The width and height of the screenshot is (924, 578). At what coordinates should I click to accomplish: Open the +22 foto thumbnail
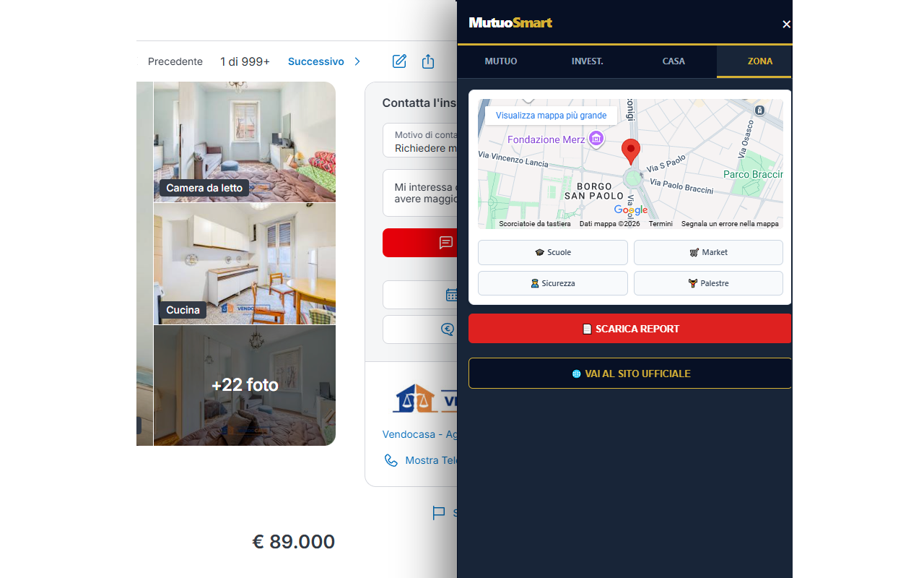245,385
